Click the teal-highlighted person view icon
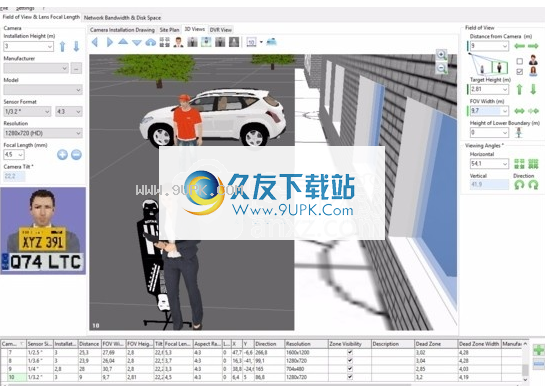This screenshot has width=545, height=386. tap(206, 42)
